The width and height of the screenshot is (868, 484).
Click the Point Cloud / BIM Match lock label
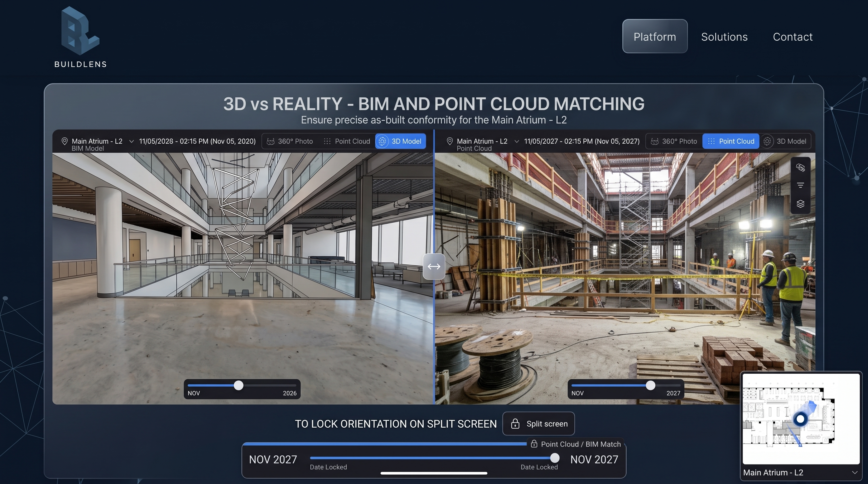[576, 444]
